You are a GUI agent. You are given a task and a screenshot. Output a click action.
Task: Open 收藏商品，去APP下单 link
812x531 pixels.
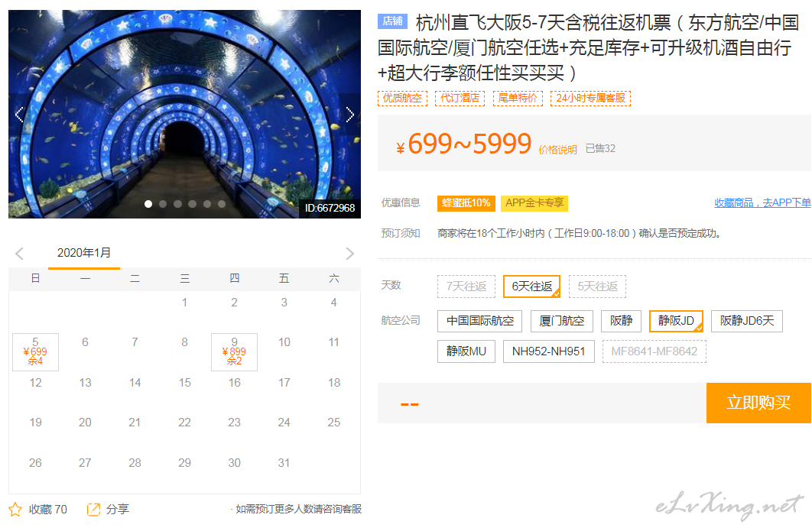coord(762,203)
